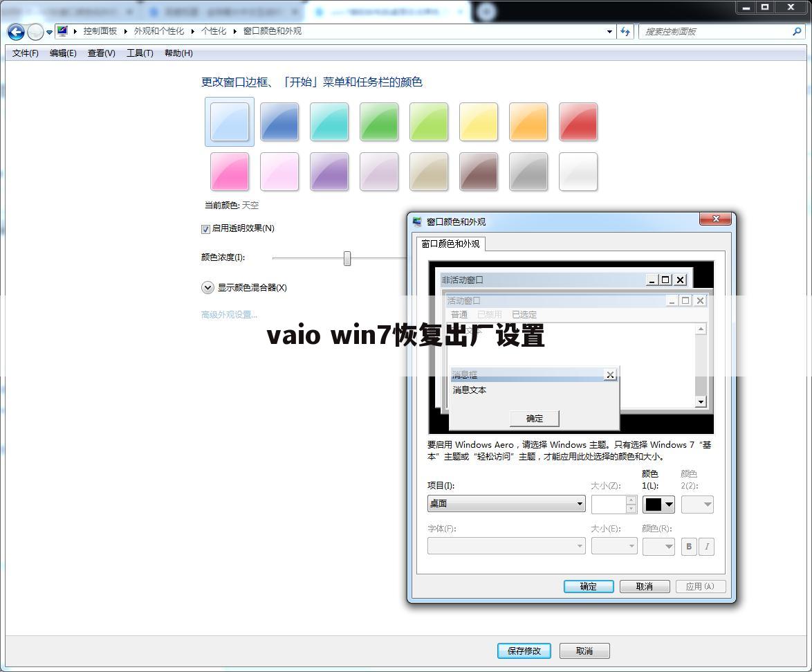The height and width of the screenshot is (672, 812).
Task: Click the control panel icon in address bar
Action: [63, 31]
